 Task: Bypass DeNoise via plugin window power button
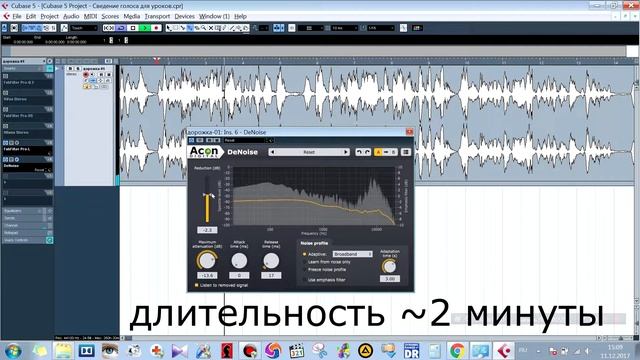191,140
